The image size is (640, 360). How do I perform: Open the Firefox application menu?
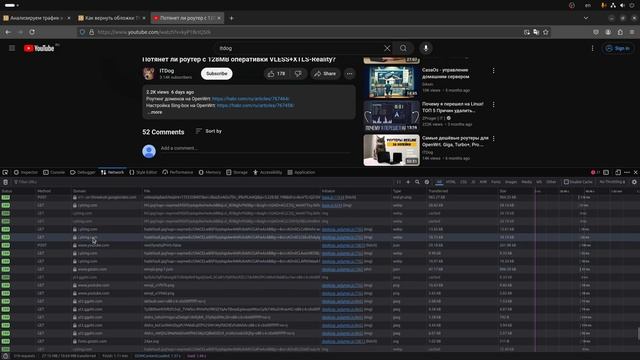[x=632, y=32]
